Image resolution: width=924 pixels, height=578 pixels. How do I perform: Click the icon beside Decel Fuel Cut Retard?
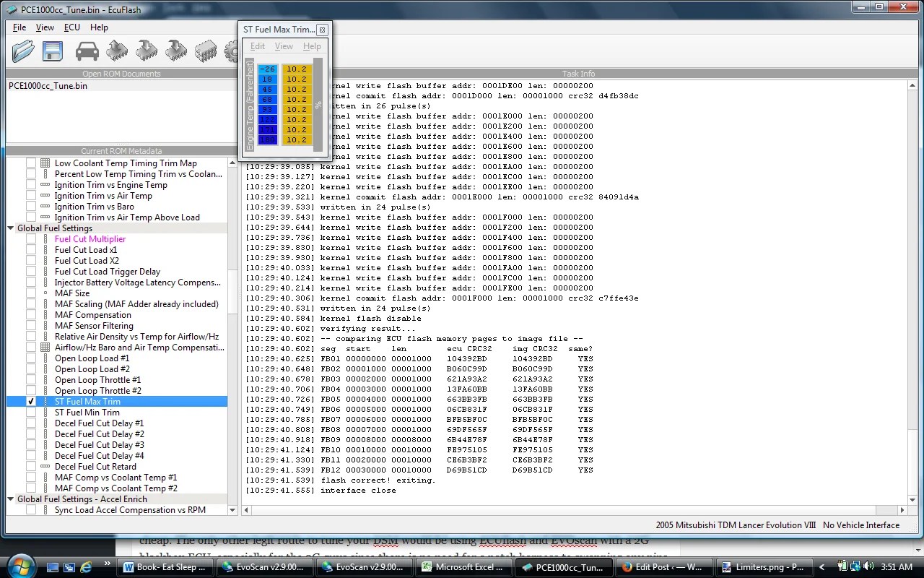45,467
